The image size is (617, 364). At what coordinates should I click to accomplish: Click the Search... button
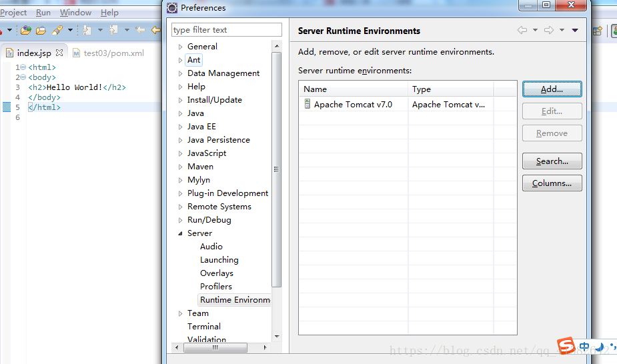[x=552, y=161]
